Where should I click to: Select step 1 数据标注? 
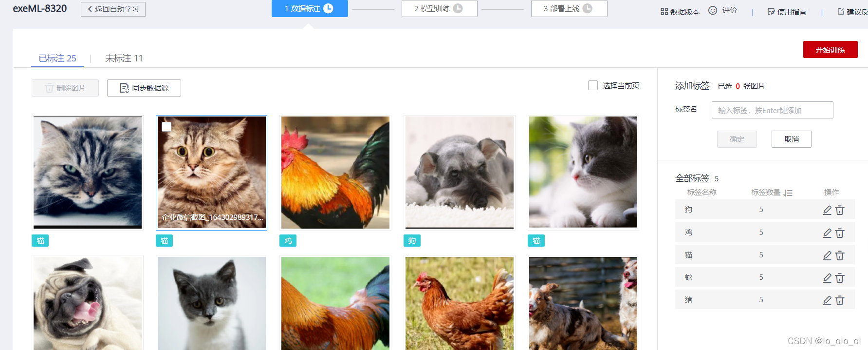[310, 8]
